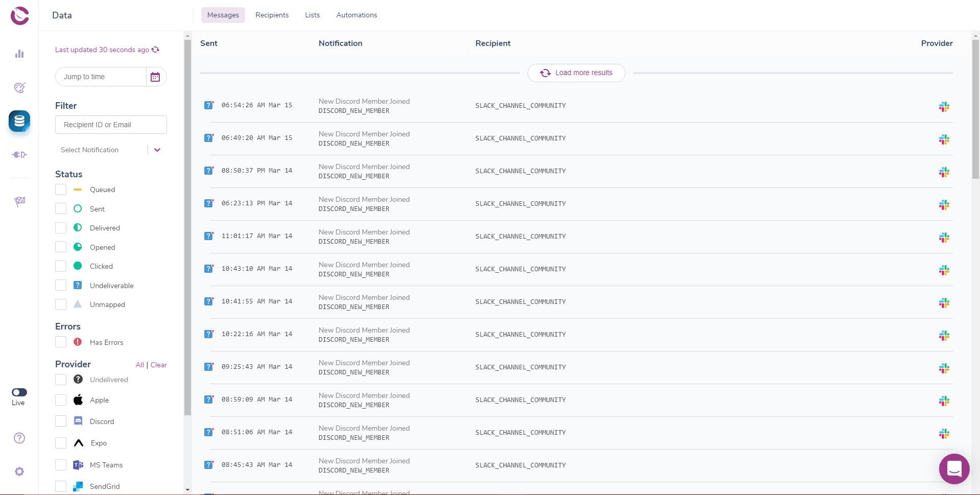Open the Automations tab
The width and height of the screenshot is (980, 495).
tap(356, 15)
